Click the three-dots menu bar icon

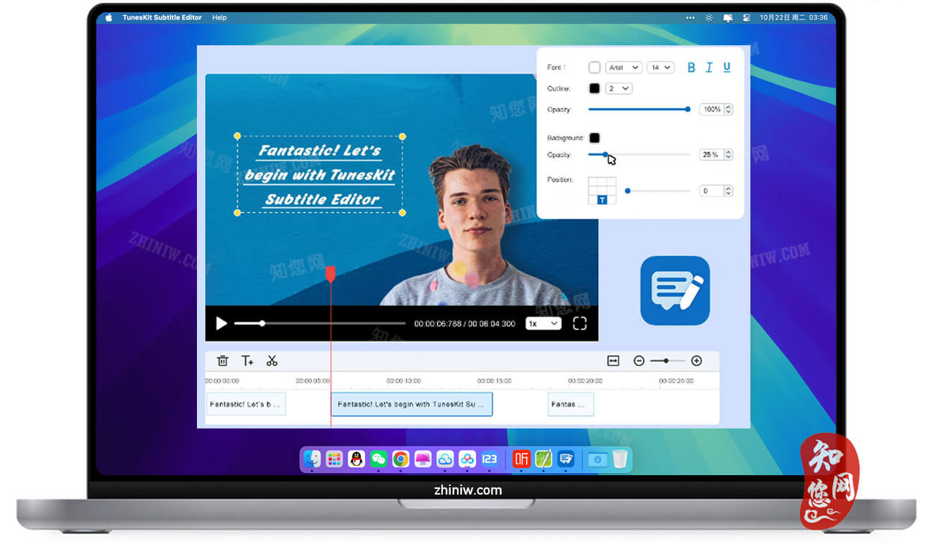pos(691,17)
